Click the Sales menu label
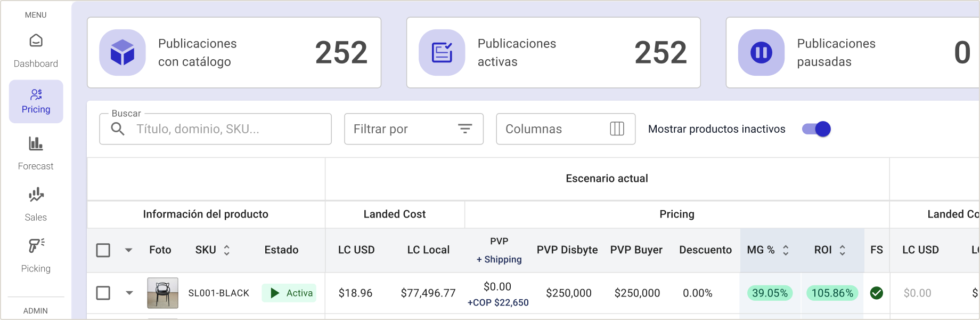980x320 pixels. [x=36, y=217]
